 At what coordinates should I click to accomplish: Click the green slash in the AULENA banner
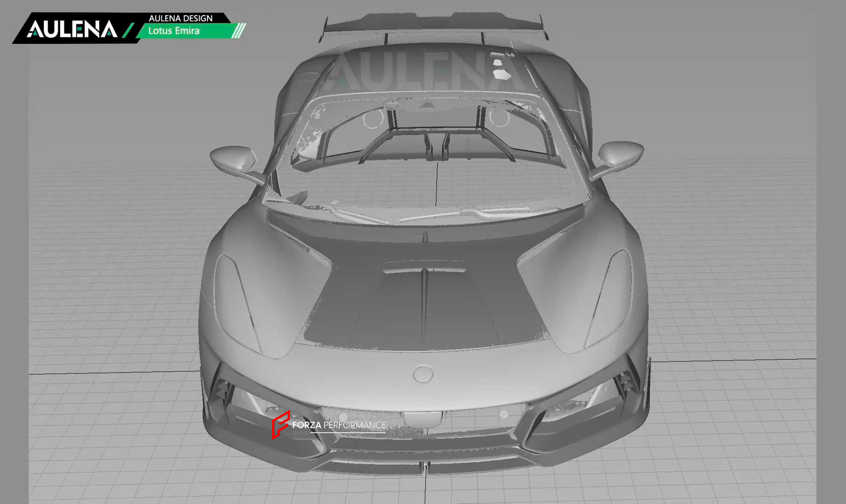click(x=128, y=30)
